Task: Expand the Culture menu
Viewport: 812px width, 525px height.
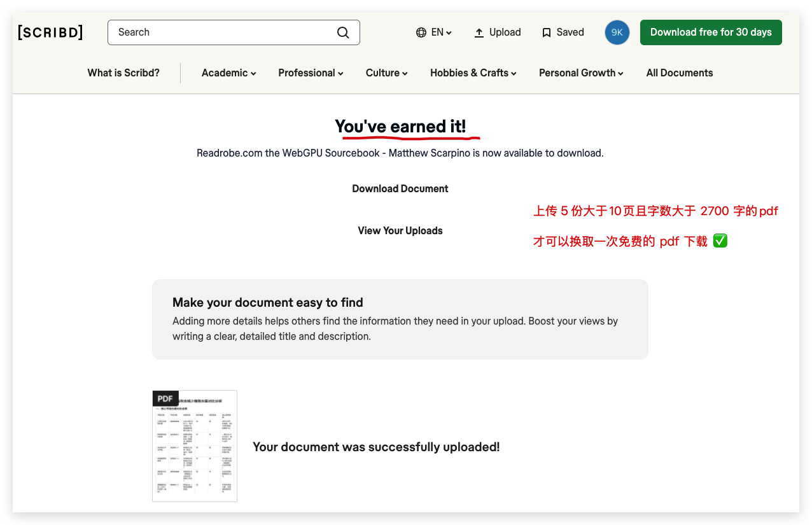Action: (387, 73)
